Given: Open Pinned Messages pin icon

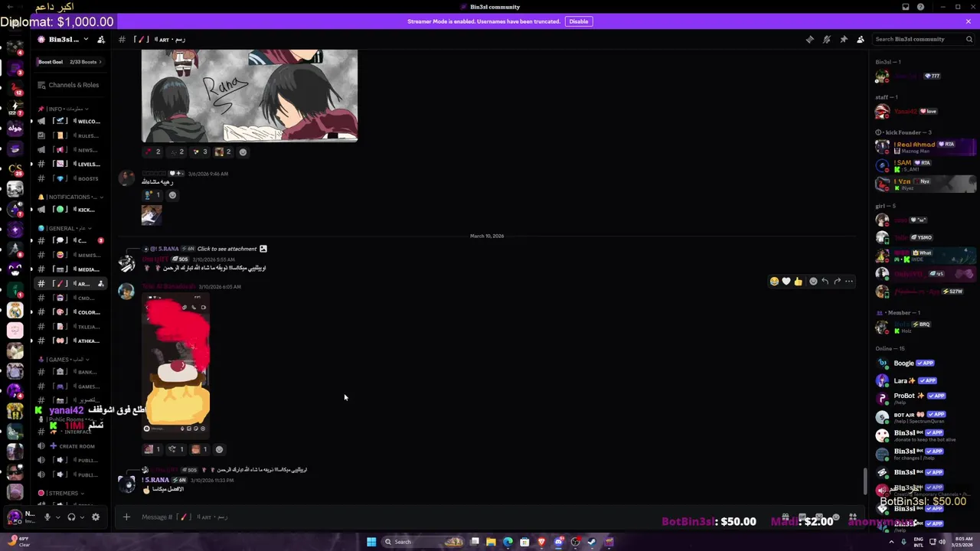Looking at the screenshot, I should tap(844, 39).
